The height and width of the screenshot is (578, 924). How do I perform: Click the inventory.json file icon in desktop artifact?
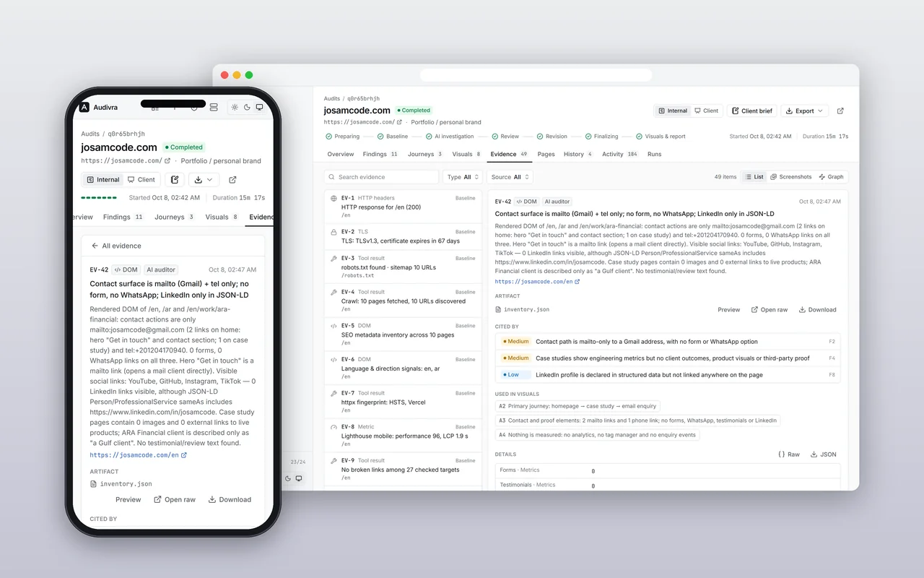498,309
